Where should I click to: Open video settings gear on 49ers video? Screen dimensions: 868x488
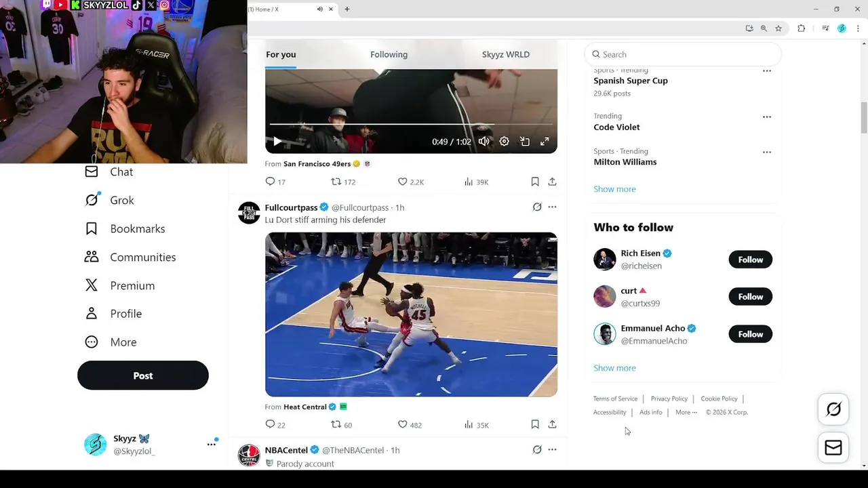pyautogui.click(x=504, y=142)
